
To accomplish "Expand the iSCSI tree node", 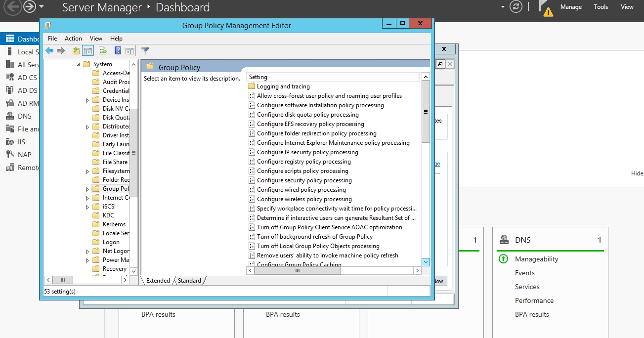I will (88, 207).
